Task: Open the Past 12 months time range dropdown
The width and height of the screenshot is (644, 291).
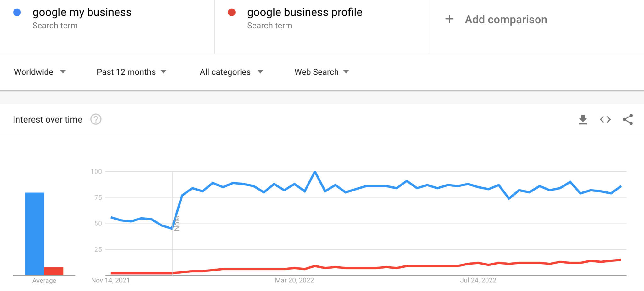Action: [131, 72]
